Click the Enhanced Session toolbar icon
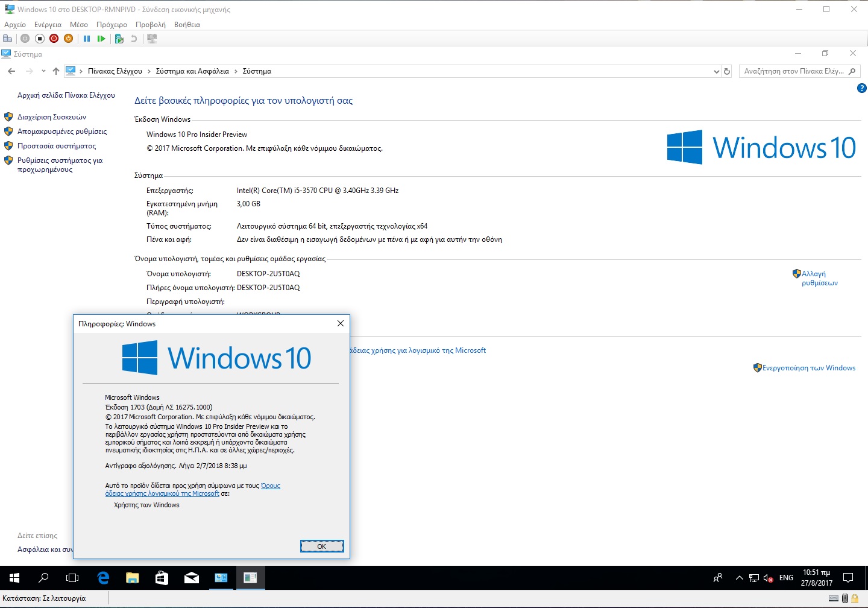The width and height of the screenshot is (868, 608). (x=152, y=39)
